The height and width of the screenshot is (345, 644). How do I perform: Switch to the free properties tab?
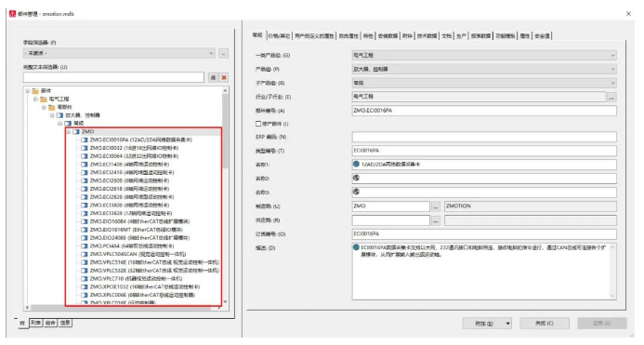coord(348,36)
